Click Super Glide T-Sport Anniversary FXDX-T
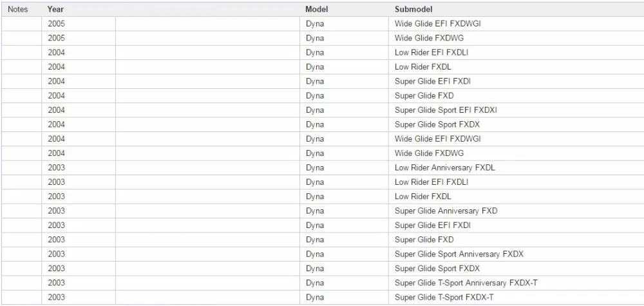 (466, 283)
